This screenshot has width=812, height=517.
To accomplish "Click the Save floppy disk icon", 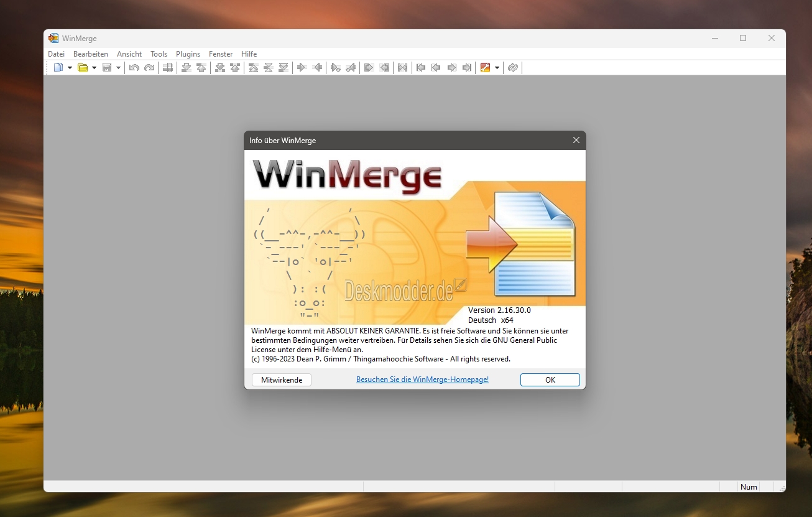I will click(x=107, y=67).
